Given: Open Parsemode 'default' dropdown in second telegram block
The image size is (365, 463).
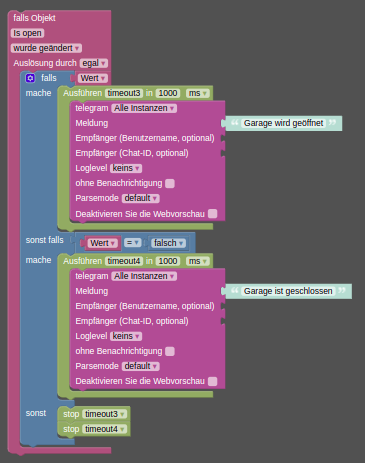Looking at the screenshot, I should [141, 366].
